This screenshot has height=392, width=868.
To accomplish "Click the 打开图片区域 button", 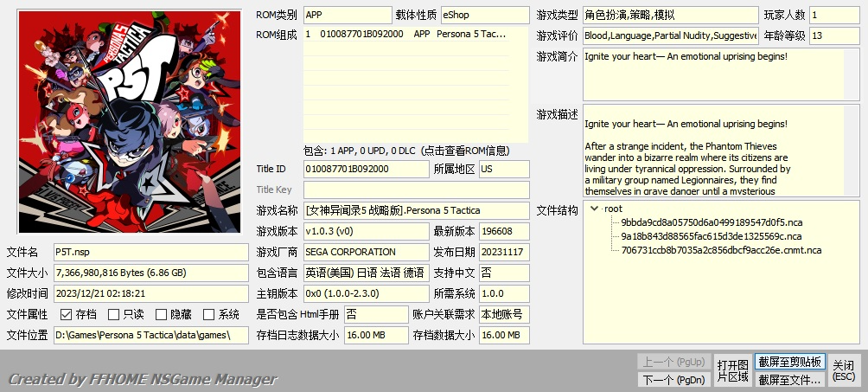I will click(732, 370).
